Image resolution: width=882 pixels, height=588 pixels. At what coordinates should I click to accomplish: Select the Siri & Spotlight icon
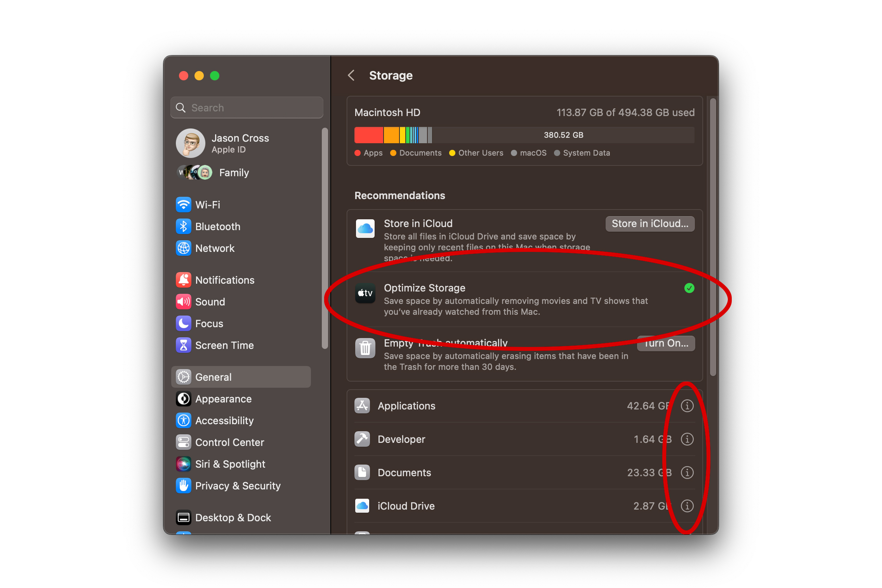[231, 464]
